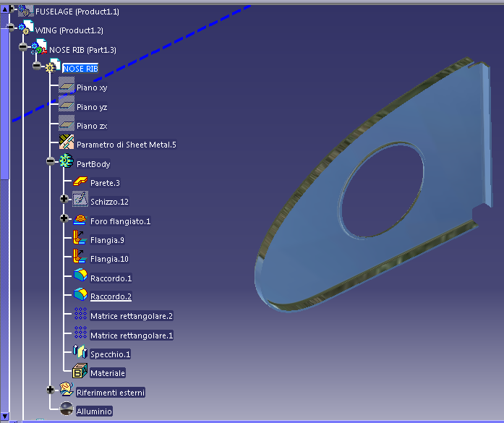Select the Alluminio label
This screenshot has height=423, width=504.
[94, 411]
